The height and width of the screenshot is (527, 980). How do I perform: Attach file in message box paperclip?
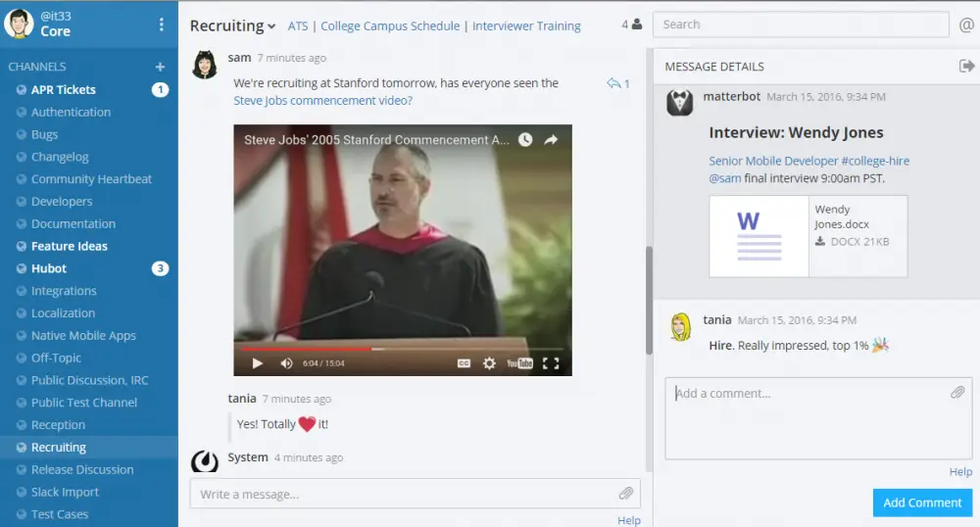[626, 494]
